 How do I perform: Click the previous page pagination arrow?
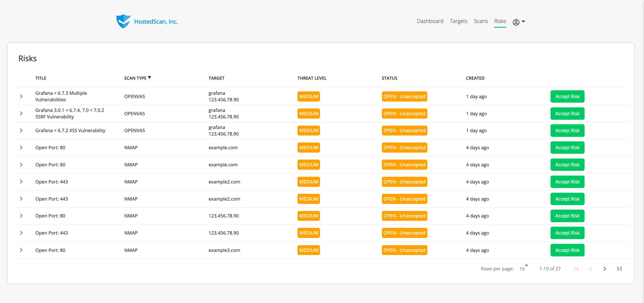click(x=590, y=269)
